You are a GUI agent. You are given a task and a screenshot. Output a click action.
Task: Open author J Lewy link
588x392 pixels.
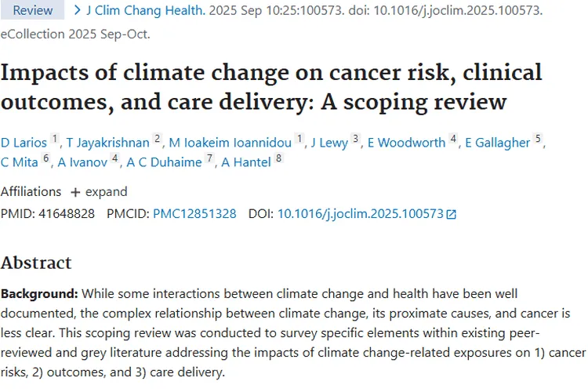329,142
